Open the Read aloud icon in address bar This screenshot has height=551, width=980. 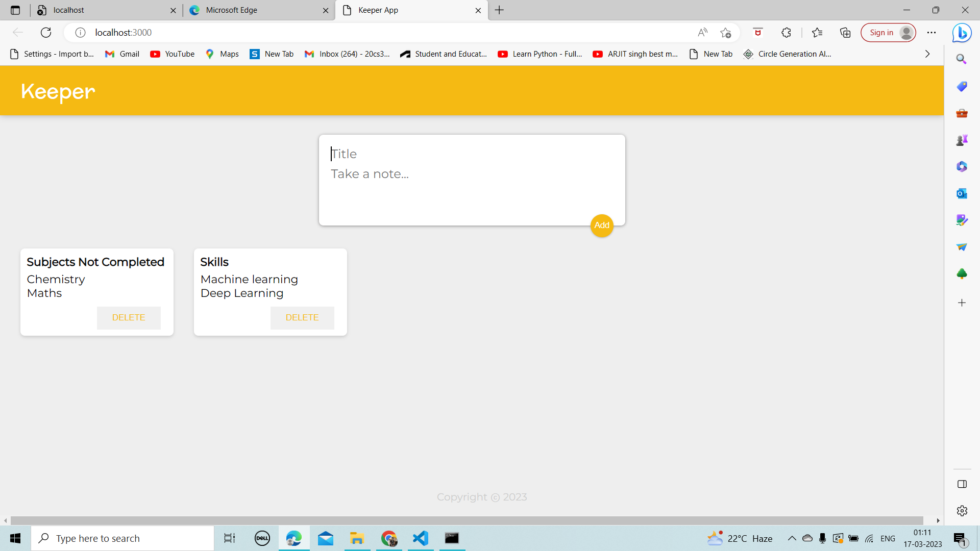pos(703,33)
